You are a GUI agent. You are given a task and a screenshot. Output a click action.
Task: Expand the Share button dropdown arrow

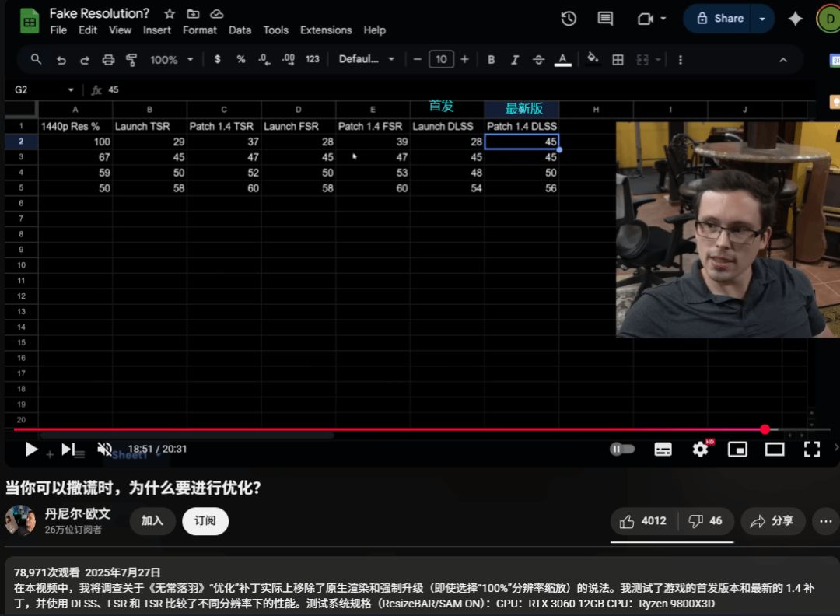click(x=762, y=19)
